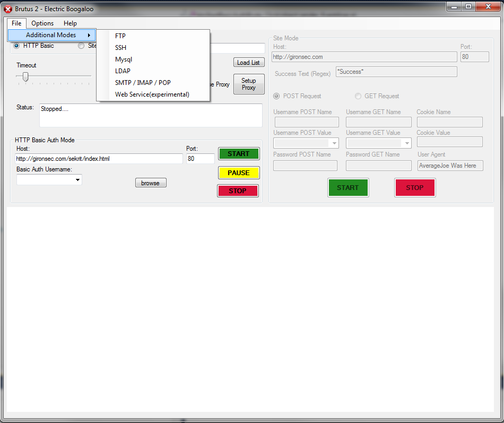Expand the Additional Modes submenu entry
The image size is (504, 423).
coord(52,35)
